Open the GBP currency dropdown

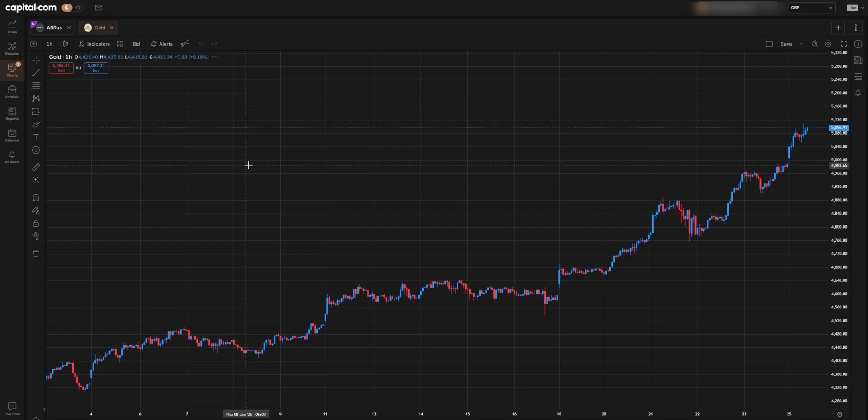(x=812, y=8)
